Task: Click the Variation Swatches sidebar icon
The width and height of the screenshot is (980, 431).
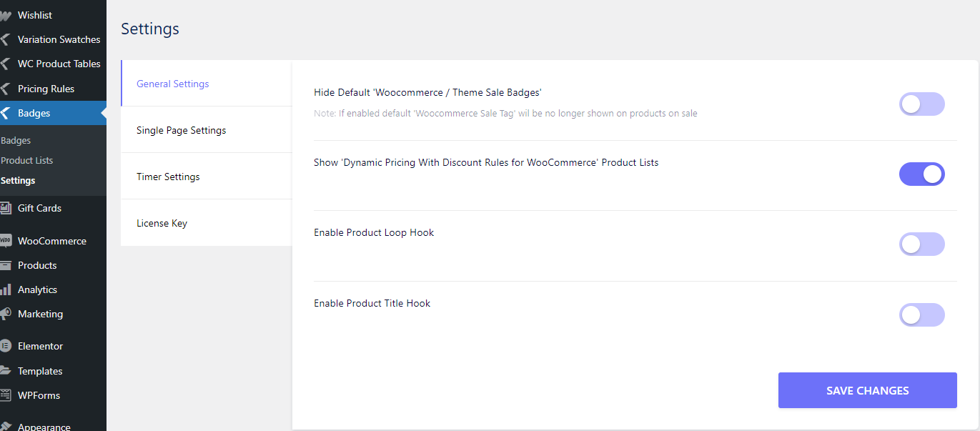Action: (x=6, y=39)
